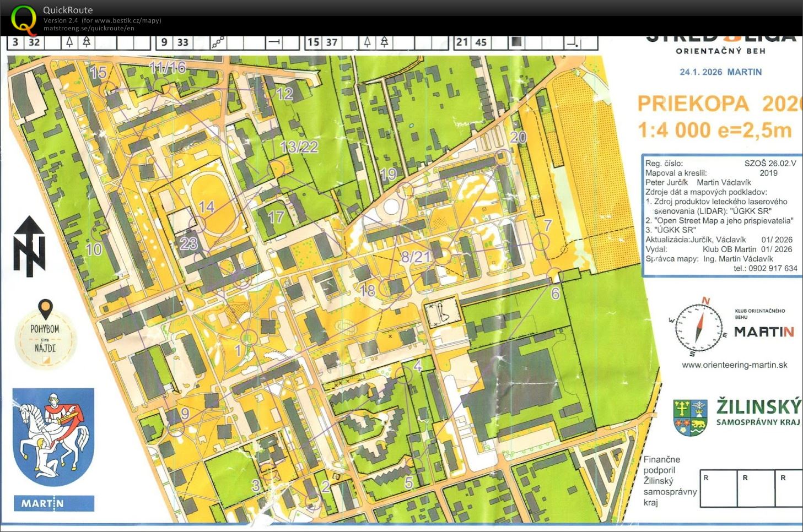The height and width of the screenshot is (532, 803).
Task: Click the '15 37' control description cell
Action: click(x=324, y=42)
